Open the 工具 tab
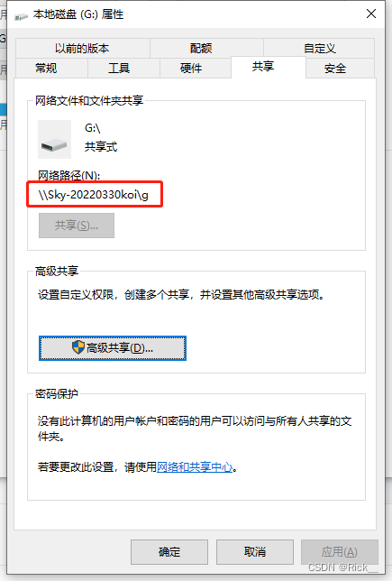The image size is (392, 581). (x=119, y=69)
